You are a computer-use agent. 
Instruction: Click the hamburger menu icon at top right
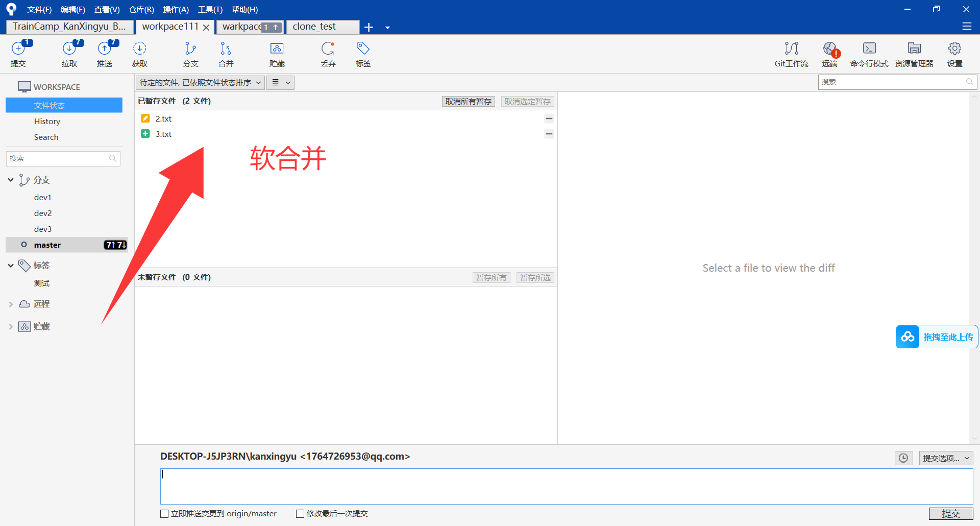tap(967, 26)
